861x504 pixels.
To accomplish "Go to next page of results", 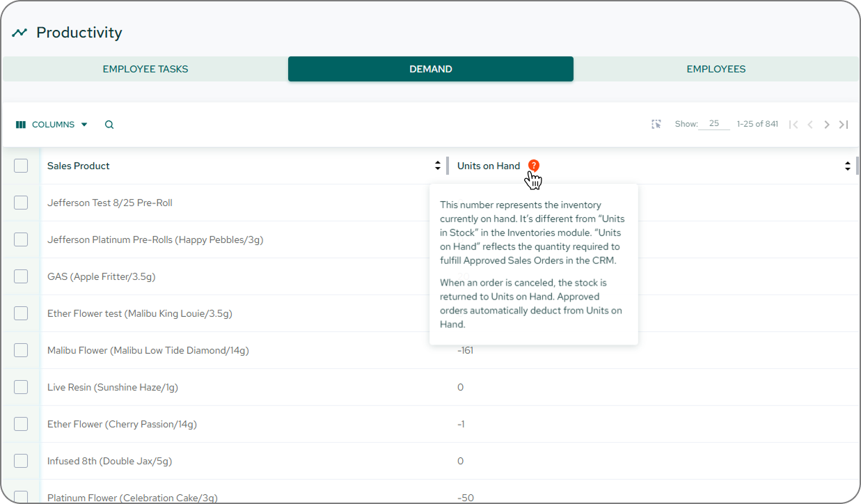I will [827, 125].
